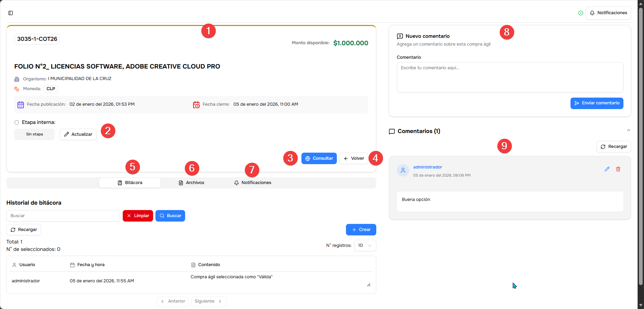Click the Buscar search input field
The width and height of the screenshot is (644, 309).
[63, 216]
